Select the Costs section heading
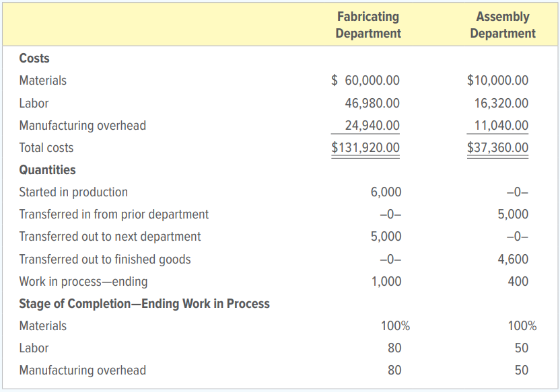This screenshot has height=392, width=560. [35, 58]
